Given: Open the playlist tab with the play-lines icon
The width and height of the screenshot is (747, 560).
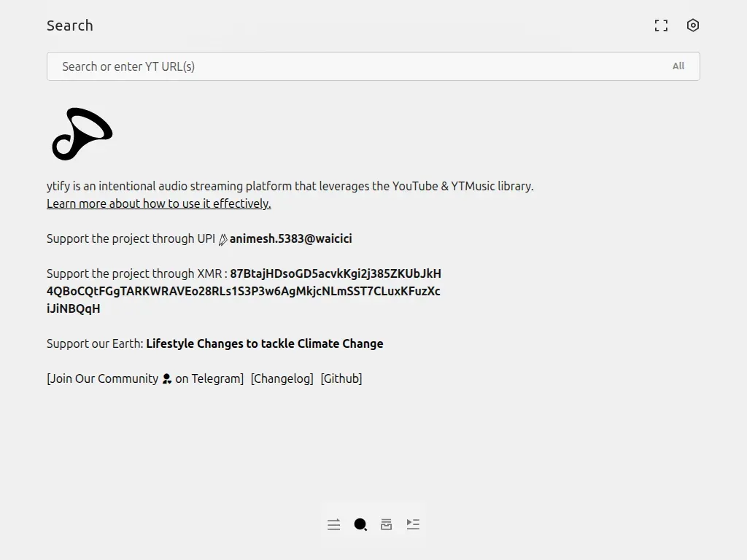Looking at the screenshot, I should (x=413, y=524).
